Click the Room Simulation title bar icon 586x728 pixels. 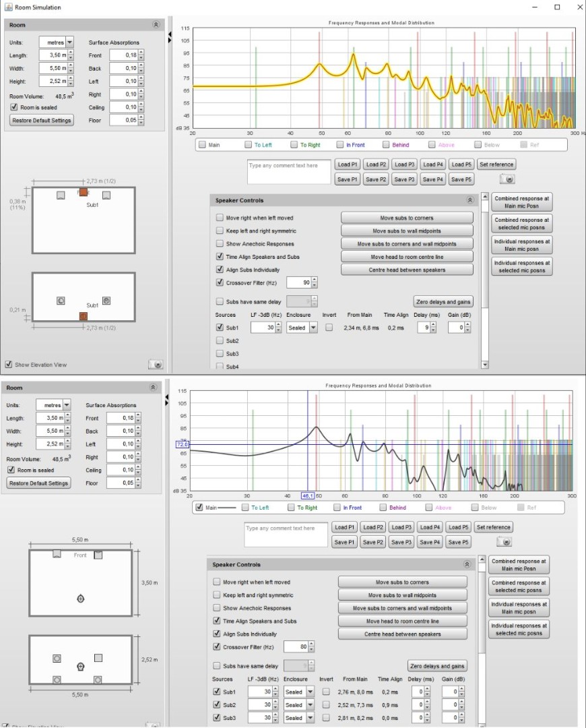pos(7,7)
